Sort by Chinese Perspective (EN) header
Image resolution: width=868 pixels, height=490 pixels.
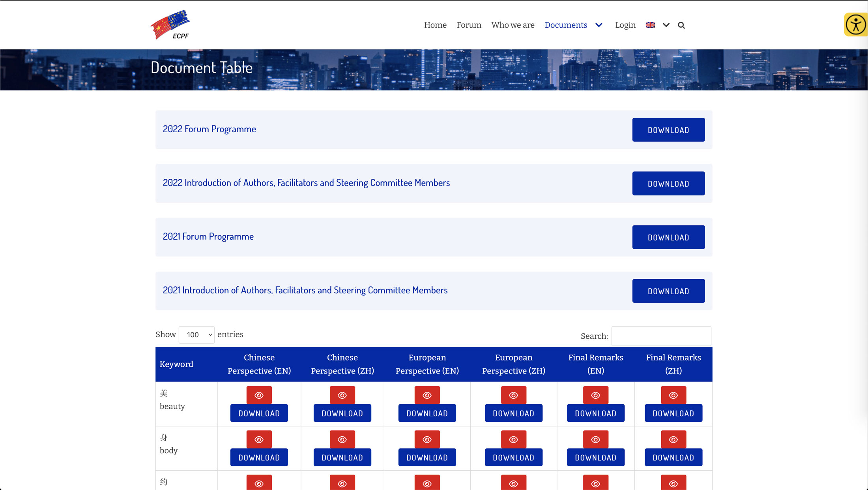[x=259, y=364]
